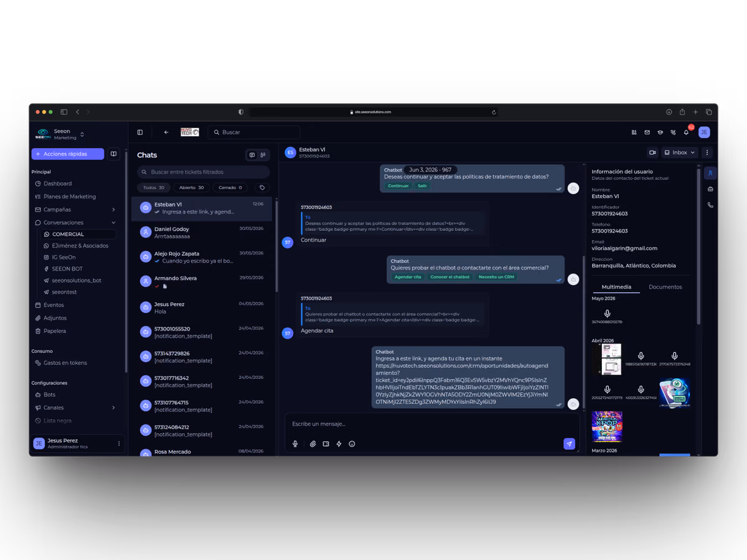Switch to kanban board view icon
Screen dimensions: 747x560
(263, 155)
